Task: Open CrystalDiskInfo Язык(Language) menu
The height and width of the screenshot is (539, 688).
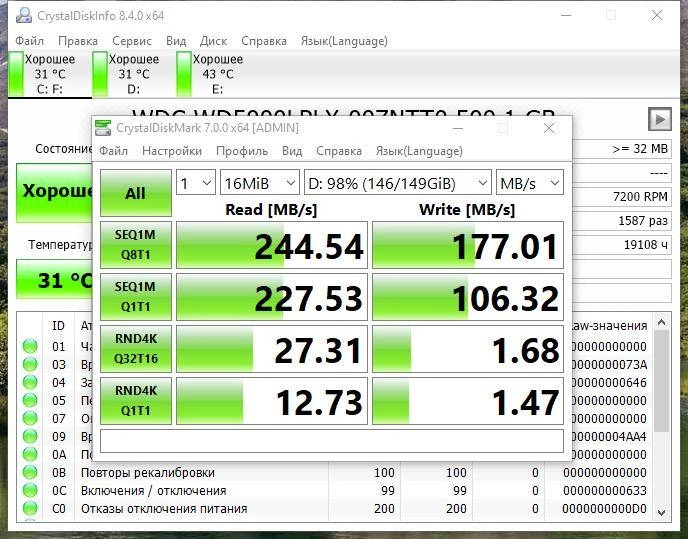Action: coord(344,41)
